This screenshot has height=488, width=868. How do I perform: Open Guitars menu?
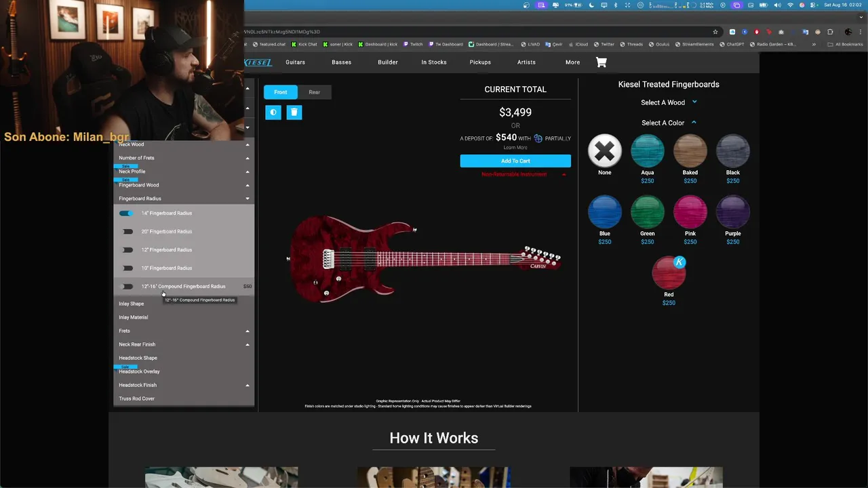click(295, 62)
